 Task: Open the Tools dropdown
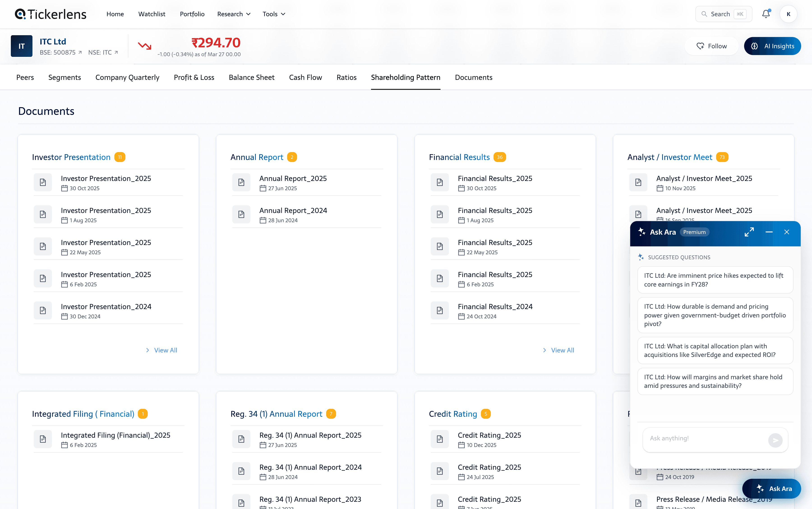click(274, 14)
